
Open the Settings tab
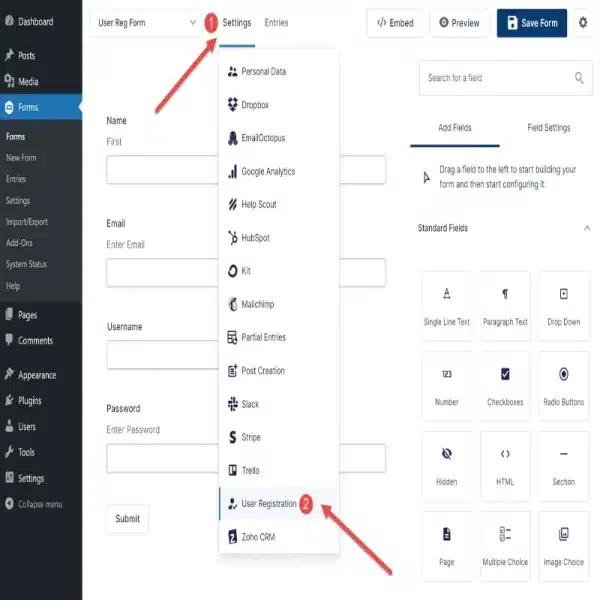click(x=237, y=23)
